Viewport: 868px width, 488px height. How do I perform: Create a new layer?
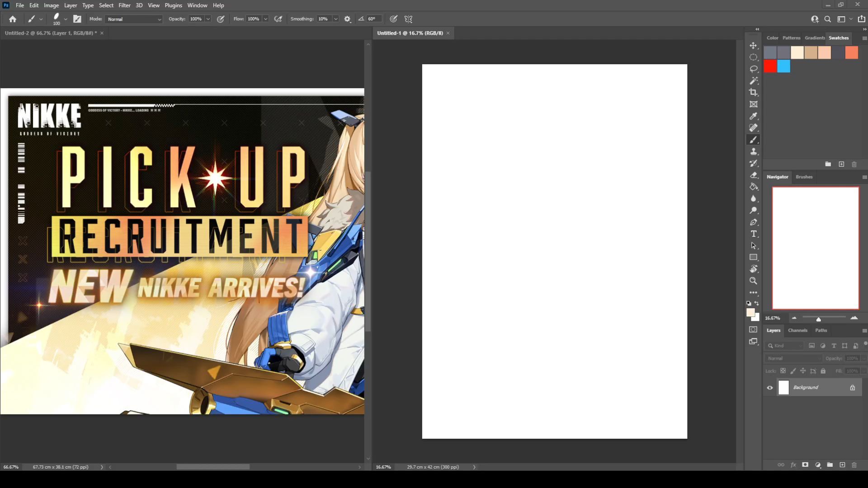pyautogui.click(x=842, y=465)
